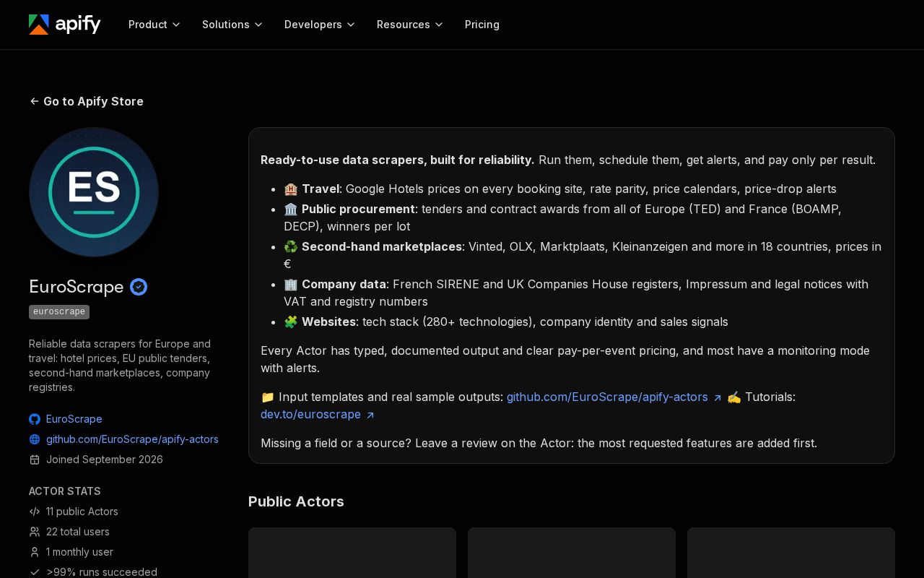Click the EuroScrape profile name heading
The height and width of the screenshot is (578, 924).
coord(77,287)
